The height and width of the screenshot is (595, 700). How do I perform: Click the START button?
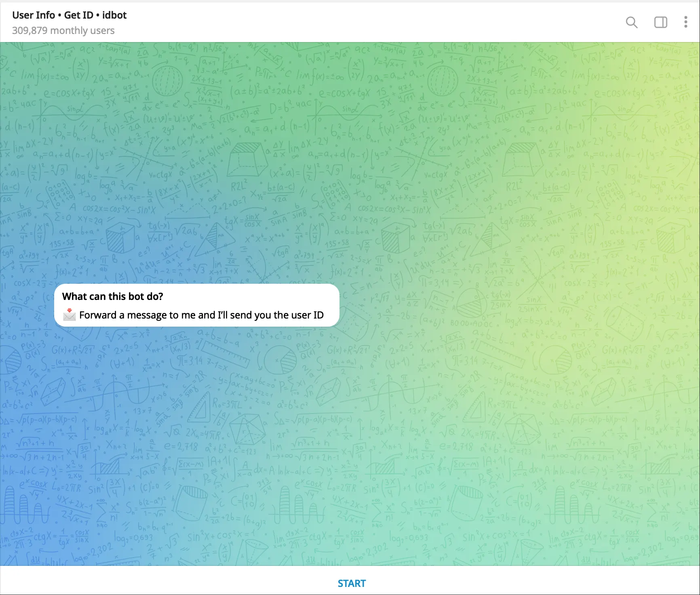(352, 583)
